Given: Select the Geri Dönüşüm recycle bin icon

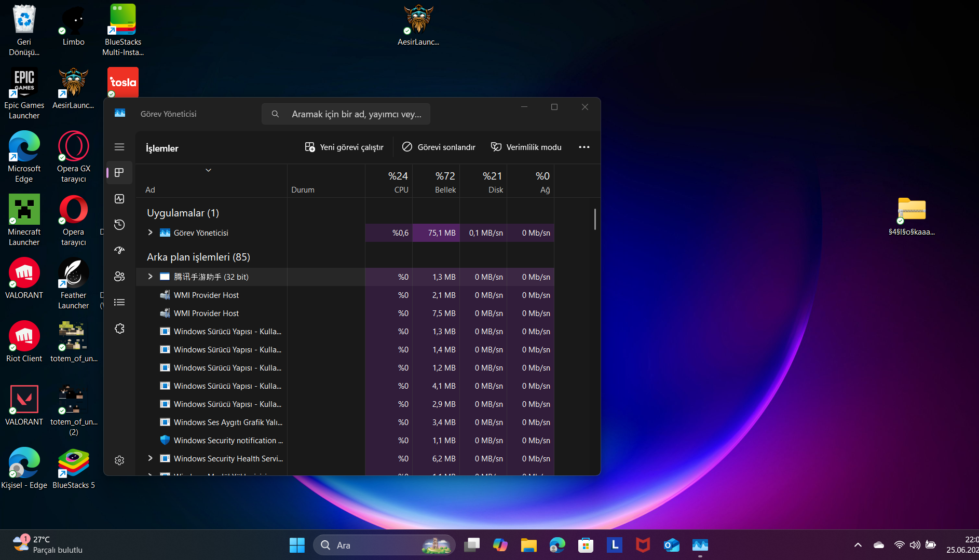Looking at the screenshot, I should coord(24,30).
